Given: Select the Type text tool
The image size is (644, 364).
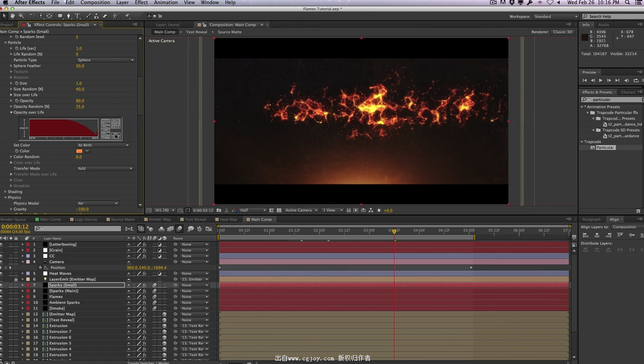Looking at the screenshot, I should 77,16.
